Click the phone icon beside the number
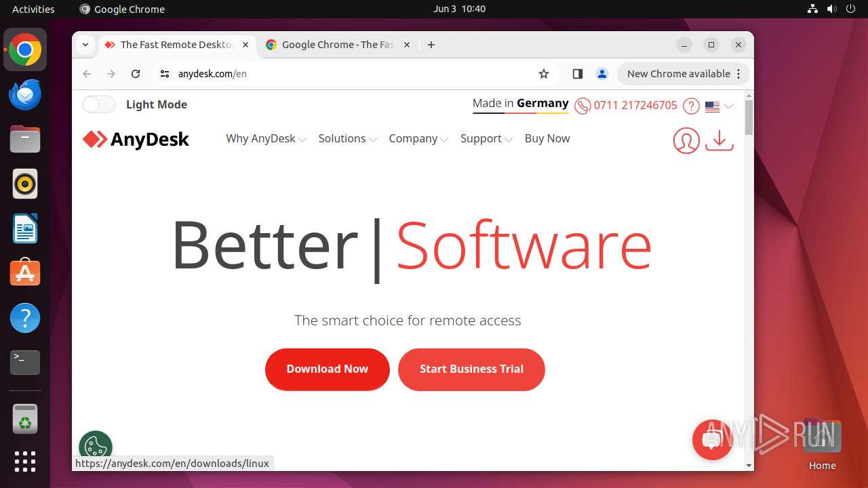The image size is (868, 488). (583, 106)
